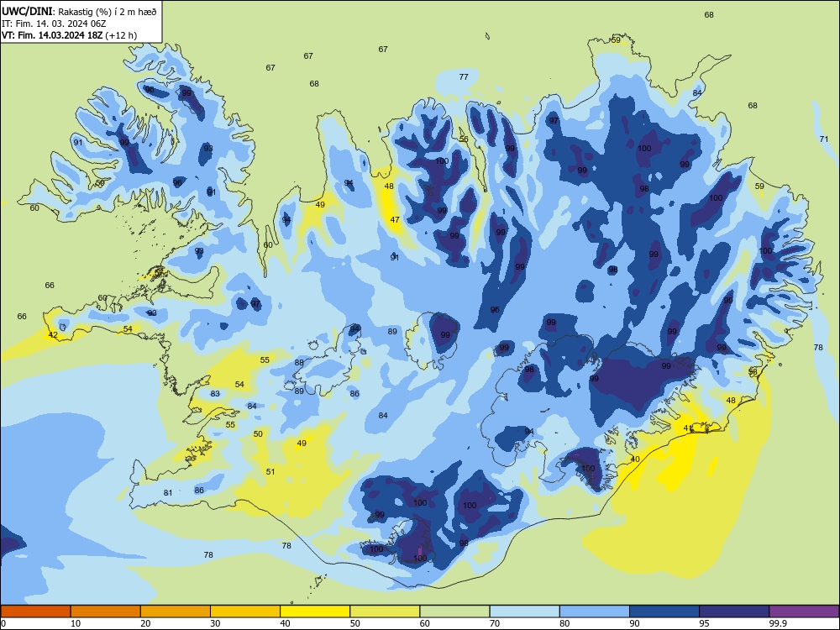Click the humidity value '56' on the map

pos(464,139)
